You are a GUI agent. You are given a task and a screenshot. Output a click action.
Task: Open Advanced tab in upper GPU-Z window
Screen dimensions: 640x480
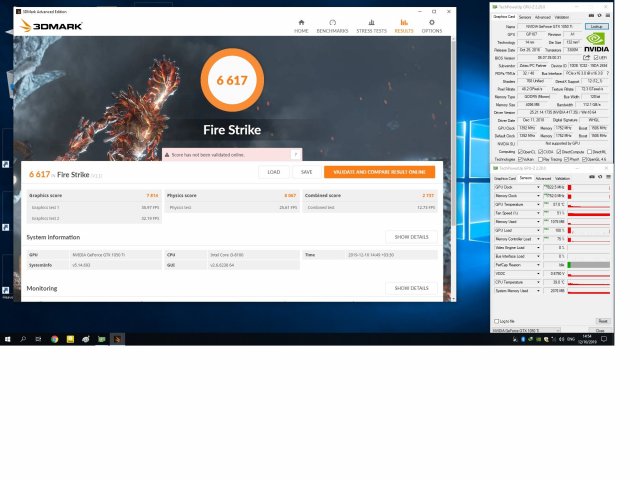point(542,17)
